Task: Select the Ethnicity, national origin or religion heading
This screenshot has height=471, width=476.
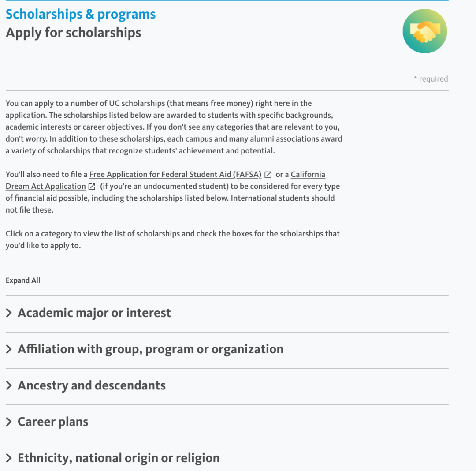Action: 118,458
